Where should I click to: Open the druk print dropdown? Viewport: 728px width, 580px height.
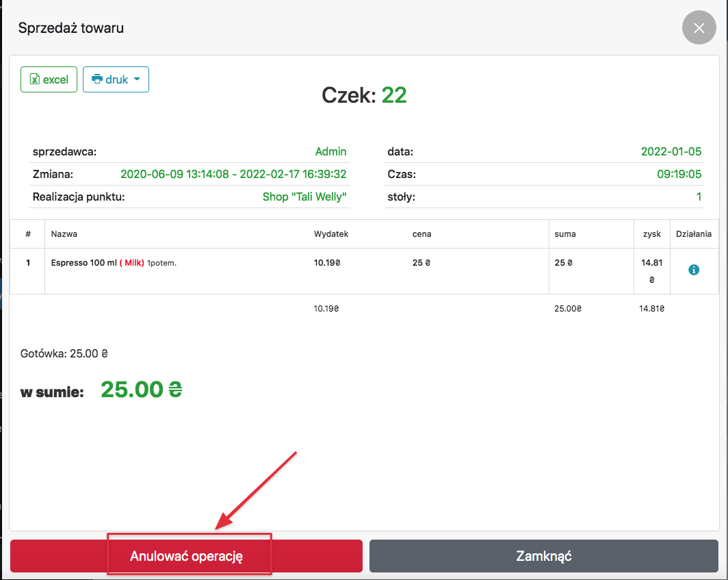point(116,79)
